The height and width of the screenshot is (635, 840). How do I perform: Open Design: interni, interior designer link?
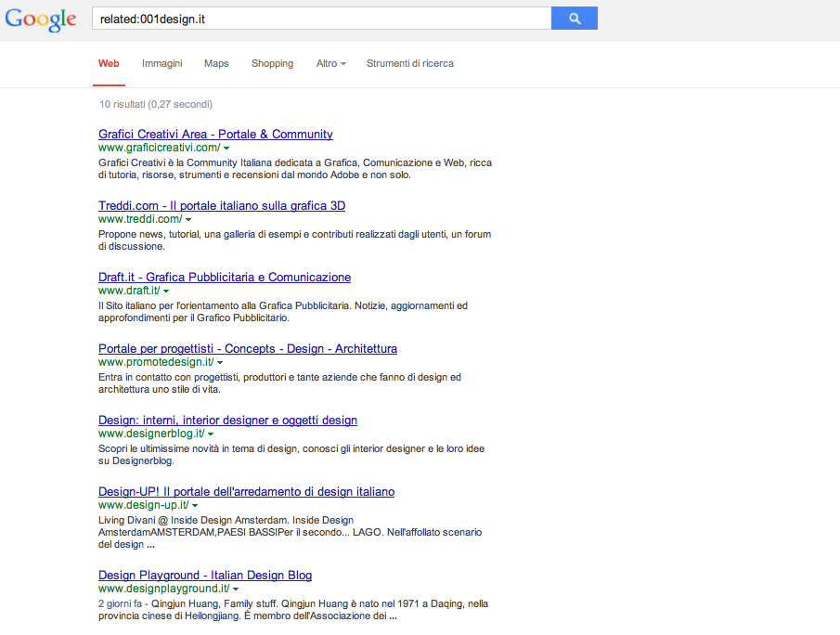click(227, 421)
